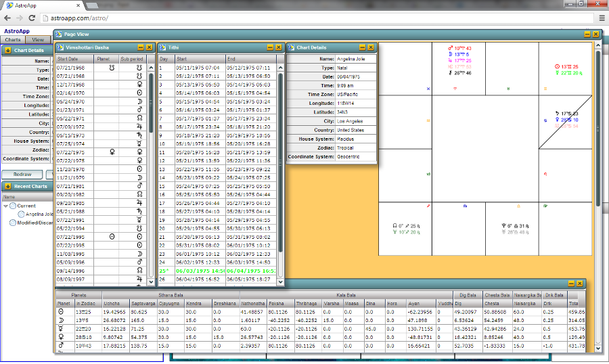Click the Modified/Discarded tree item
The height and width of the screenshot is (364, 609).
click(38, 222)
